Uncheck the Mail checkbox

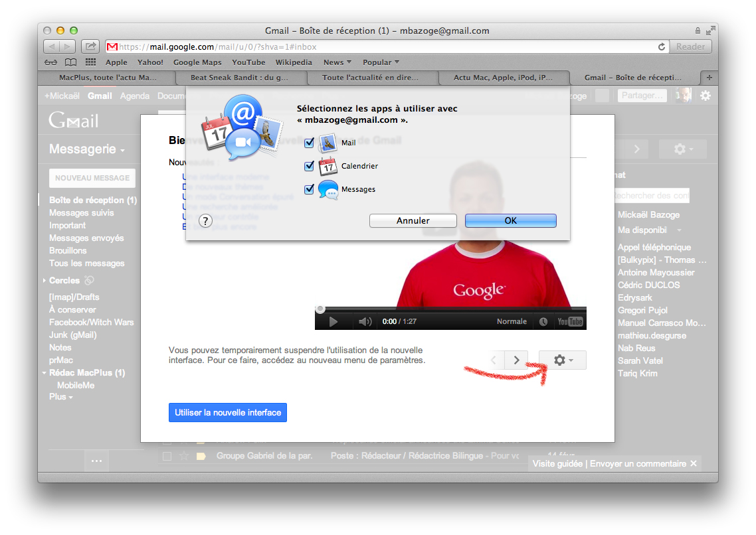coord(309,143)
